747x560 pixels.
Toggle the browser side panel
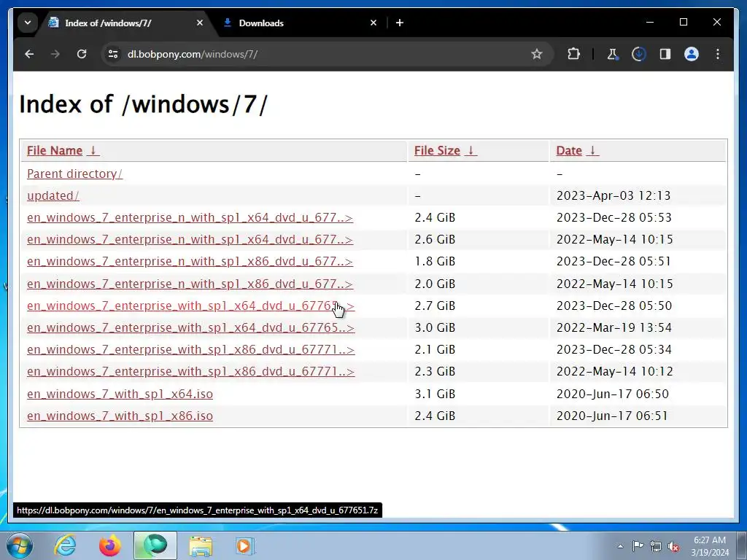(x=665, y=54)
